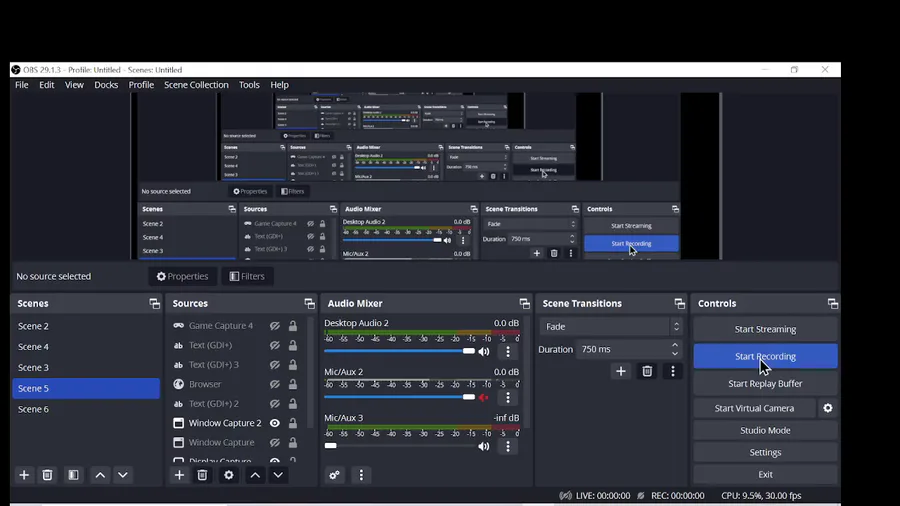The image size is (900, 506).
Task: Open the Docks menu
Action: tap(106, 85)
